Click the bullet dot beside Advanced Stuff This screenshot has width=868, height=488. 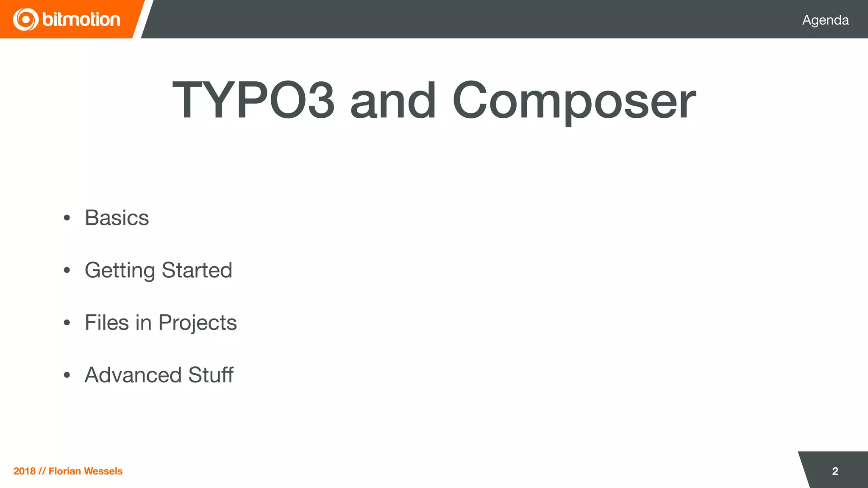[67, 375]
